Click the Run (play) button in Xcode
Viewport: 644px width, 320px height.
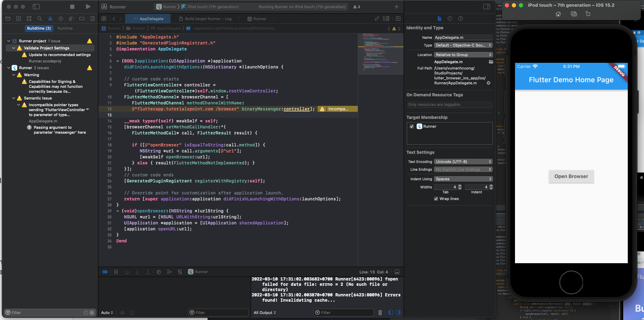88,7
